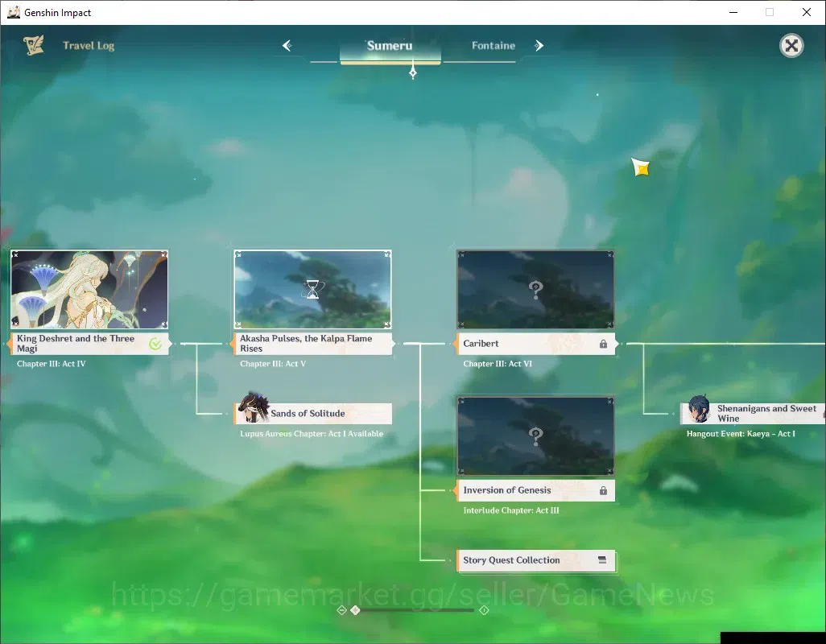Click the King Deshret and the Three Magi label
The image size is (826, 644).
point(89,343)
